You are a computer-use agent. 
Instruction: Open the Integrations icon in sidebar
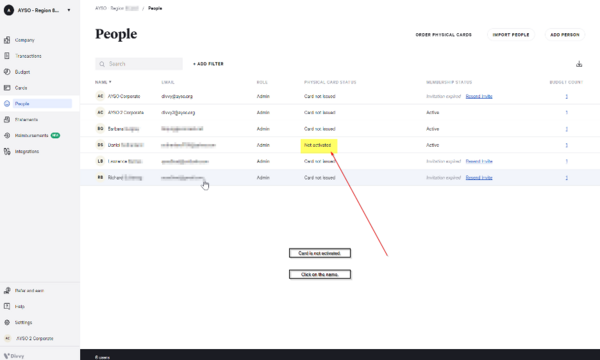(7, 151)
